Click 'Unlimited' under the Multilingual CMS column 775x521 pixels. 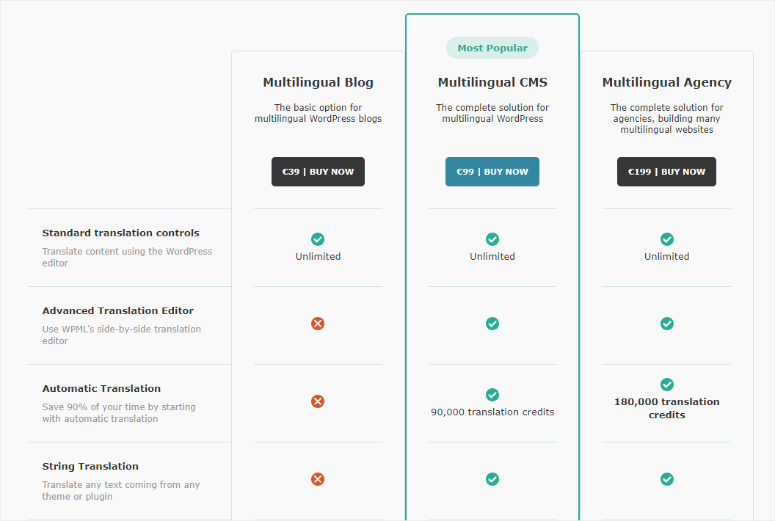[x=492, y=257]
